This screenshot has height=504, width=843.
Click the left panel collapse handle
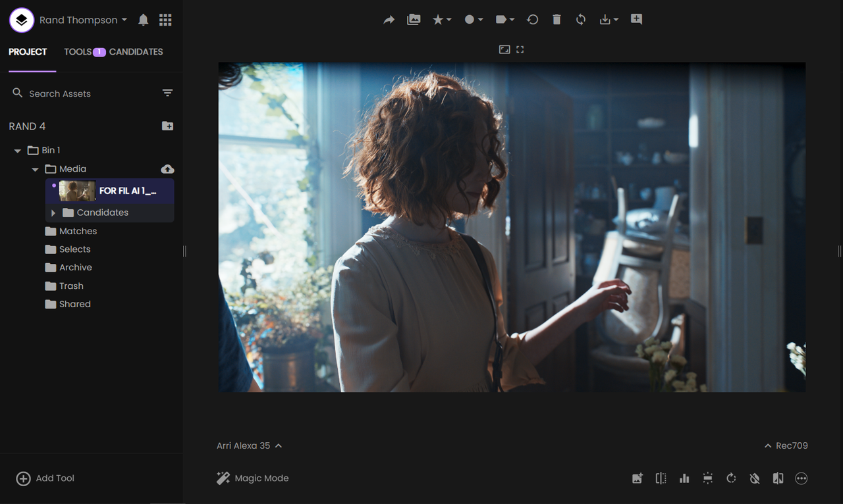[184, 251]
